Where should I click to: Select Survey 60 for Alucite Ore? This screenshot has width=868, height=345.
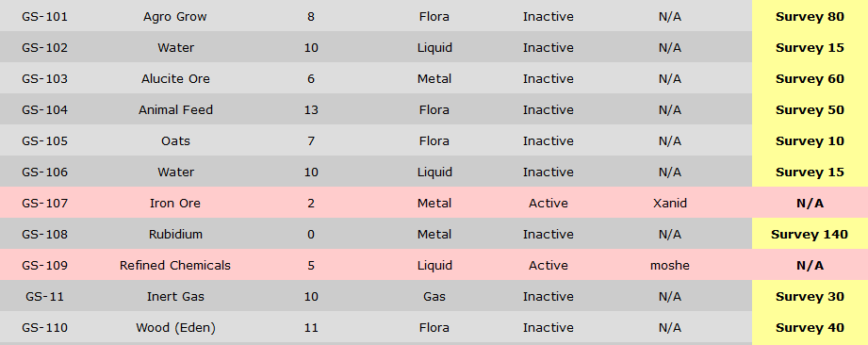coord(810,78)
